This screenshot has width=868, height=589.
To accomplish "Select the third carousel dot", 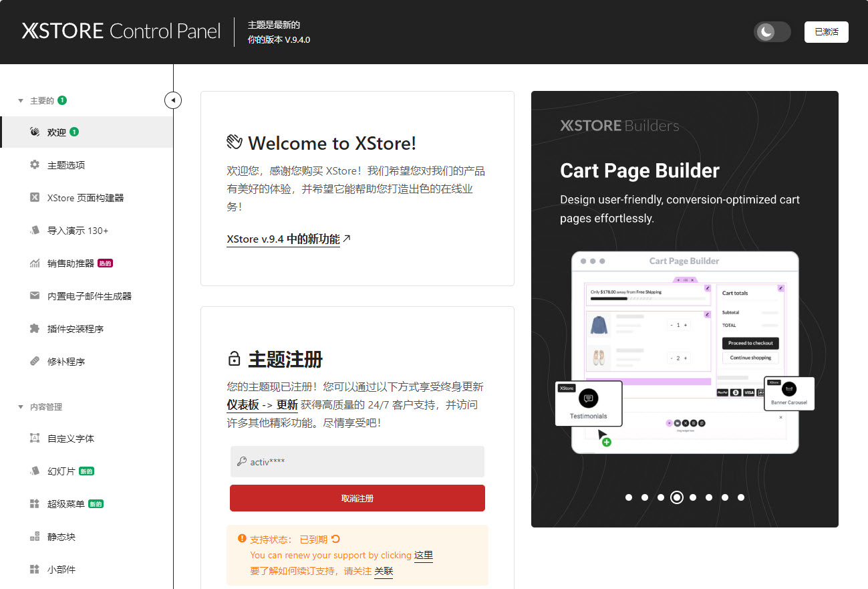I will click(x=660, y=497).
